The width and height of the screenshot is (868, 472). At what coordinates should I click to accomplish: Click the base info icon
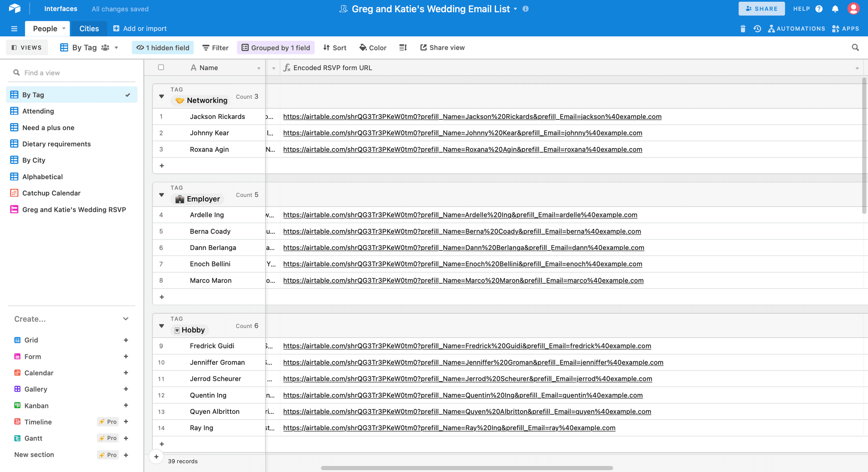526,9
